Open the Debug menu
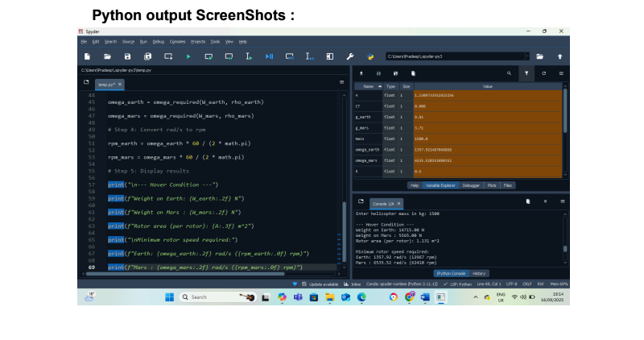Viewport: 644px width, 340px height. 158,42
